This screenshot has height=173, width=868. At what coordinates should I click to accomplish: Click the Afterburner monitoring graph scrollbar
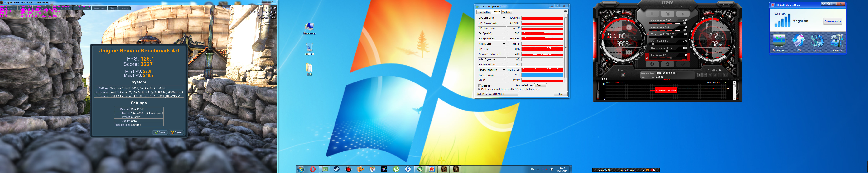(x=734, y=90)
